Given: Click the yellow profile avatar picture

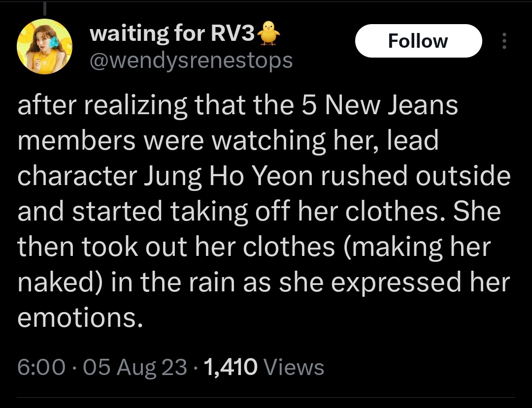Looking at the screenshot, I should (44, 46).
